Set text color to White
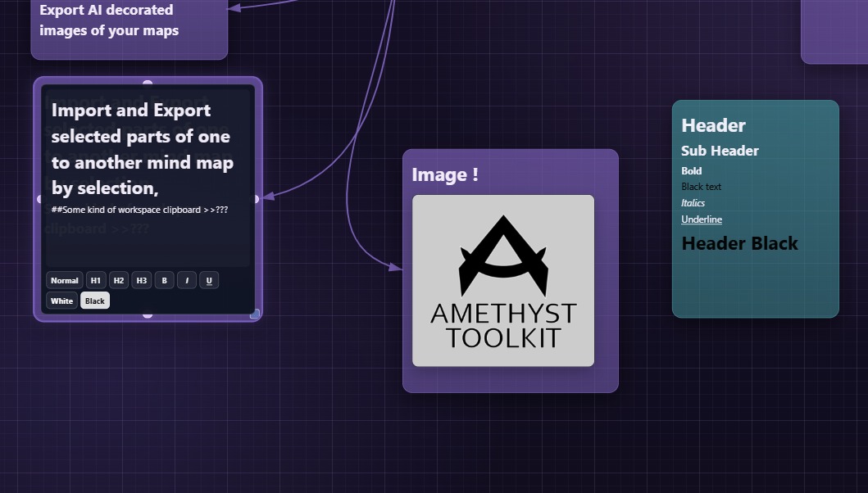868x493 pixels. click(x=62, y=301)
